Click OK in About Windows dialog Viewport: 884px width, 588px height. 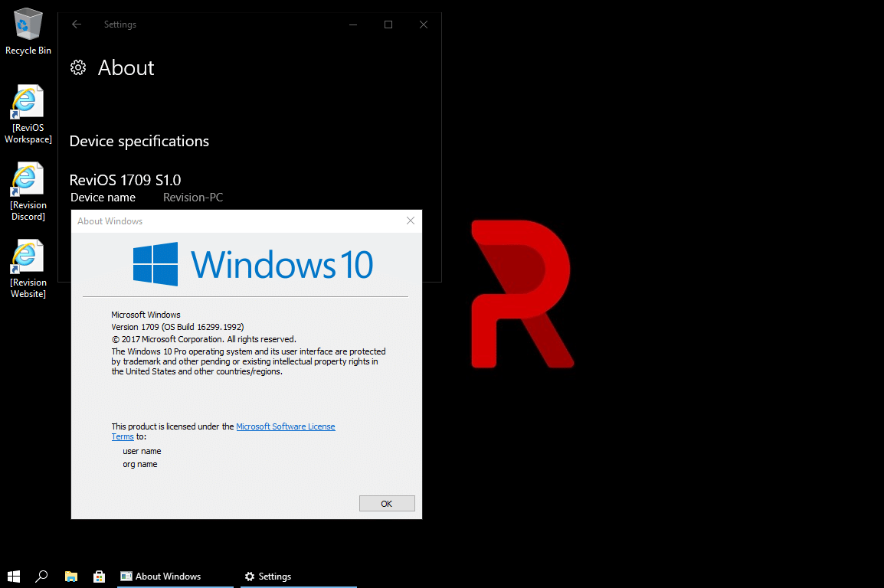pyautogui.click(x=387, y=504)
